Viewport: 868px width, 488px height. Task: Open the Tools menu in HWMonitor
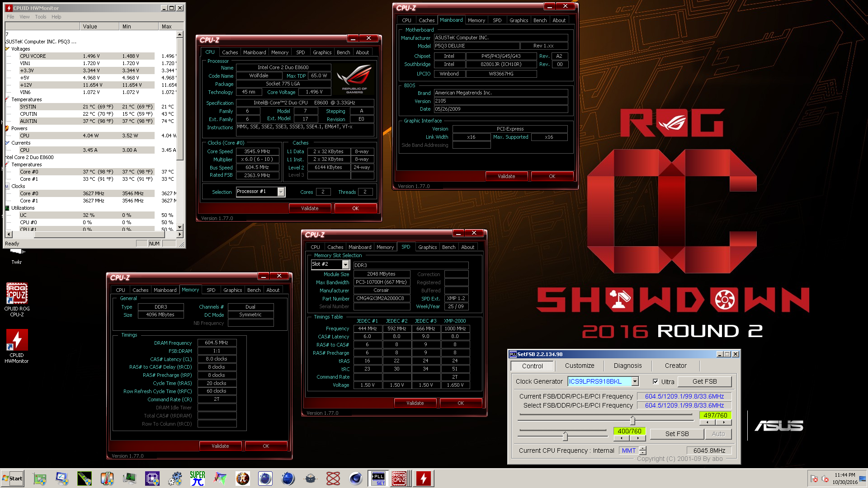[x=41, y=17]
